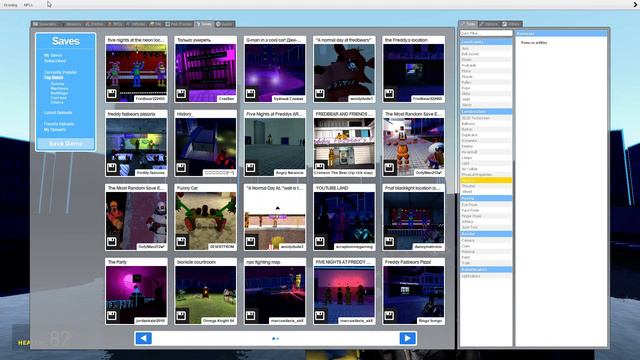640x360 pixels.
Task: Click save icon on 'Только умереть' card
Action: 181,93
